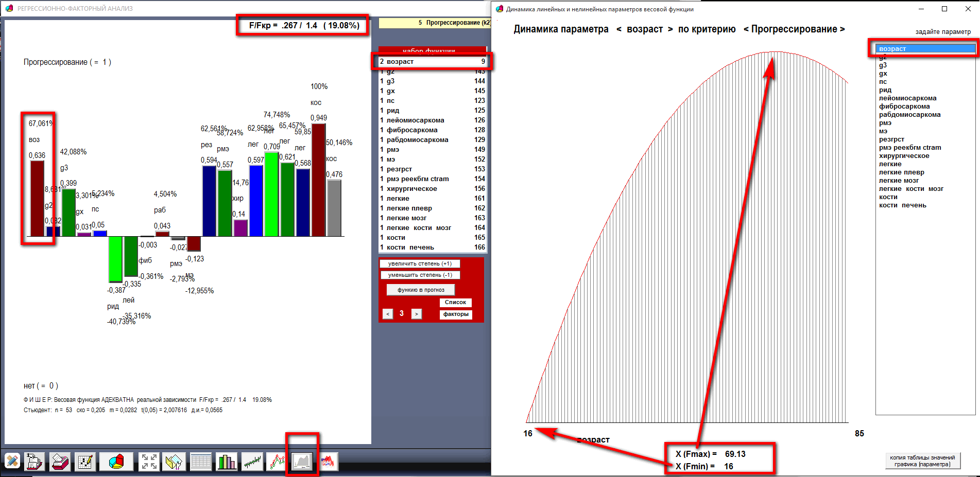
Task: Open the green noisy line graph icon
Action: (252, 462)
